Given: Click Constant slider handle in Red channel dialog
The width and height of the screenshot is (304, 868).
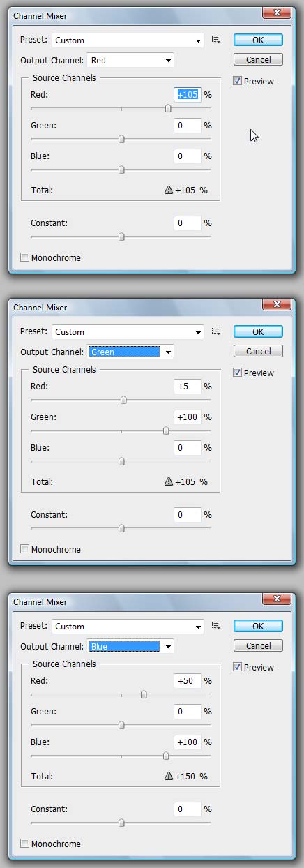Looking at the screenshot, I should click(121, 237).
